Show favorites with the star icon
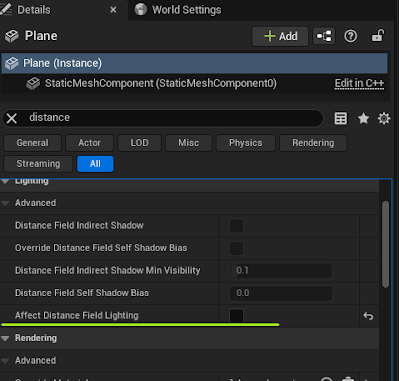The height and width of the screenshot is (381, 399). [x=363, y=118]
